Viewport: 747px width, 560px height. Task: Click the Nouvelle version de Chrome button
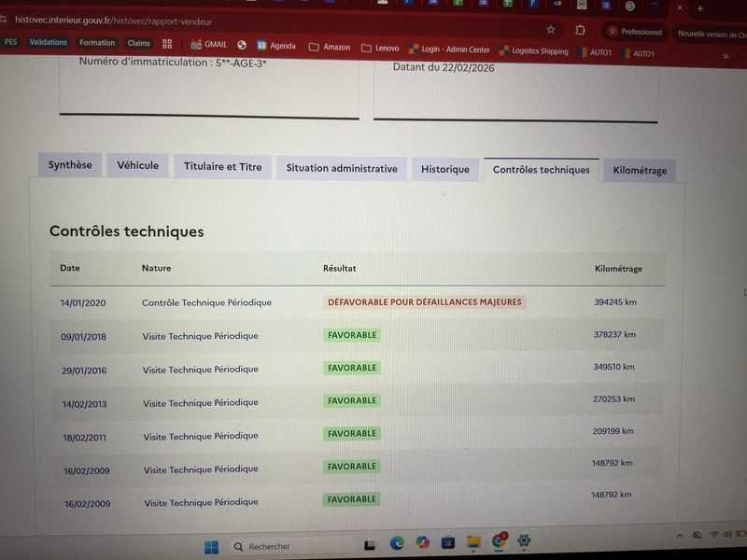[x=711, y=34]
